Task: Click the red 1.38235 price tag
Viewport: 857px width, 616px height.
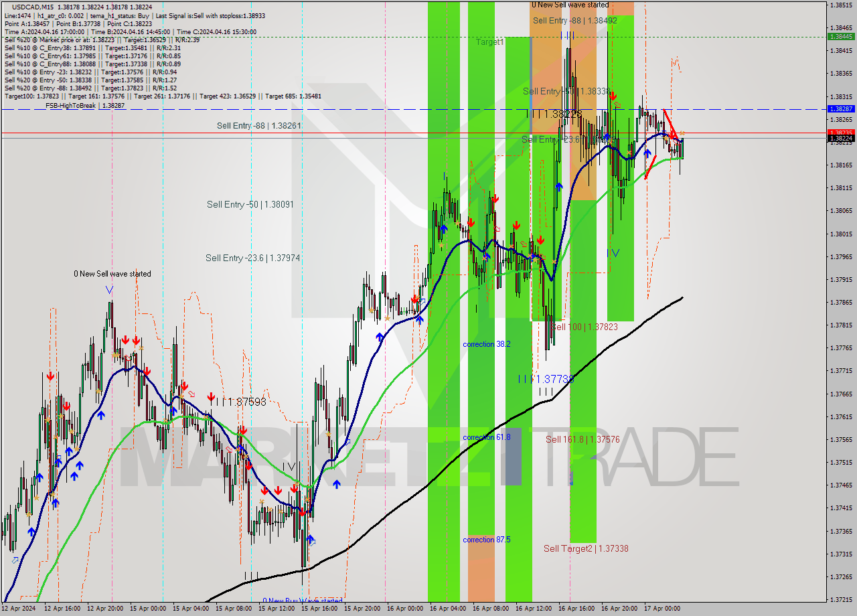Action: tap(841, 133)
